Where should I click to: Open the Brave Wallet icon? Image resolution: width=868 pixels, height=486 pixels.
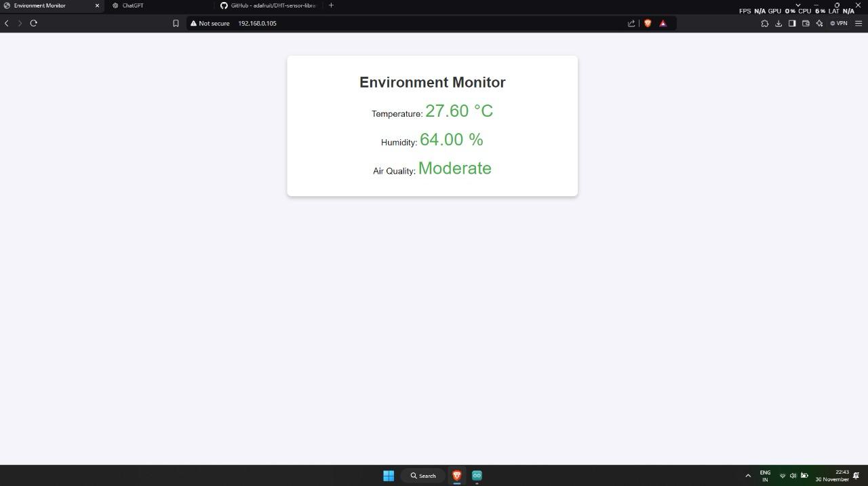tap(806, 23)
